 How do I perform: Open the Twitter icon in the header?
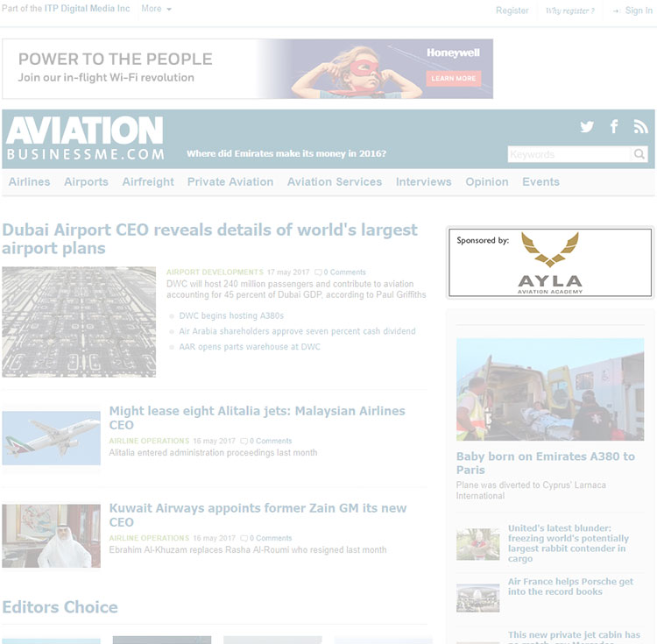(x=587, y=126)
